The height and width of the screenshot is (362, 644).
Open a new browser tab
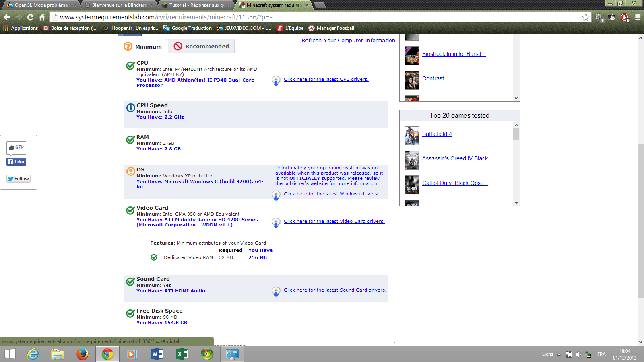[320, 5]
